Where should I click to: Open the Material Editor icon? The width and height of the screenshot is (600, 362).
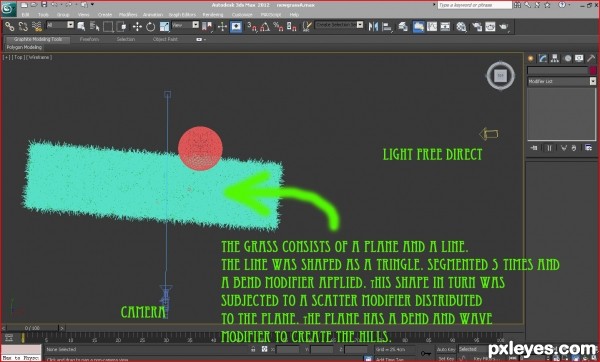461,26
